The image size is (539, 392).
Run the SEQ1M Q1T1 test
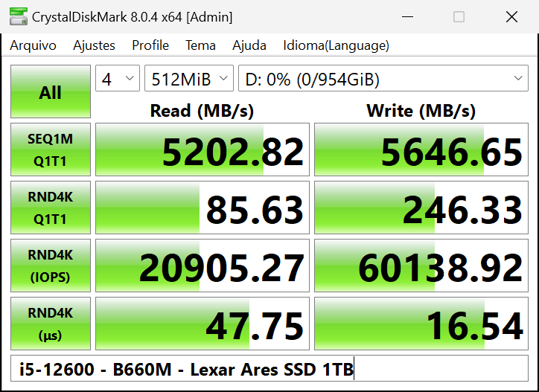(x=51, y=150)
